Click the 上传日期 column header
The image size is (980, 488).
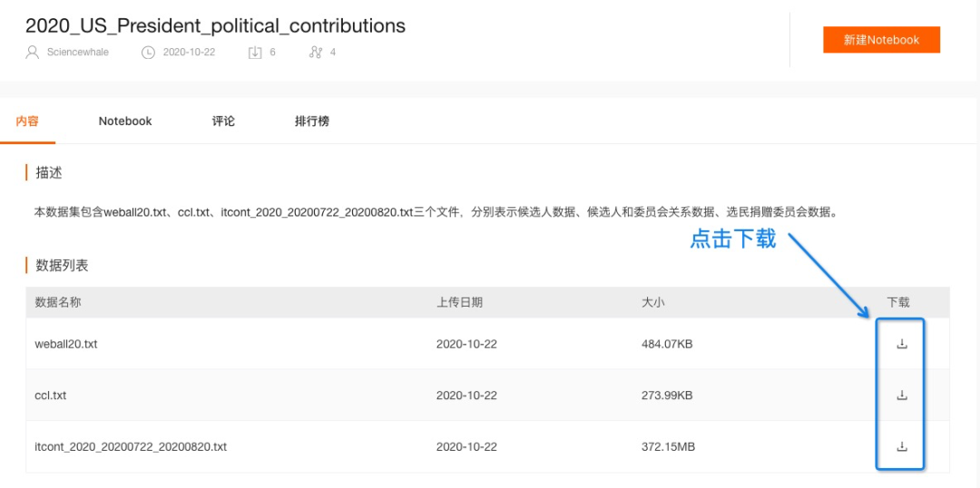click(459, 303)
